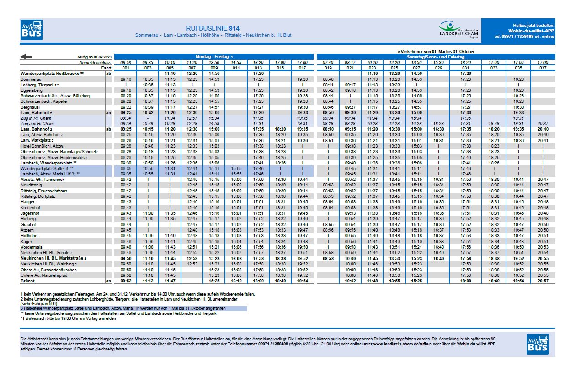Click trip number 003 in the Fahrt row

(x=148, y=68)
